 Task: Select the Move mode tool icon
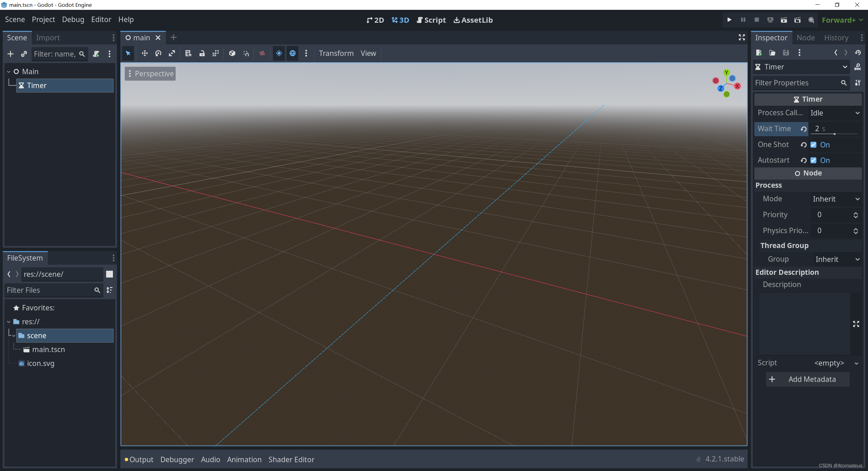(x=145, y=54)
